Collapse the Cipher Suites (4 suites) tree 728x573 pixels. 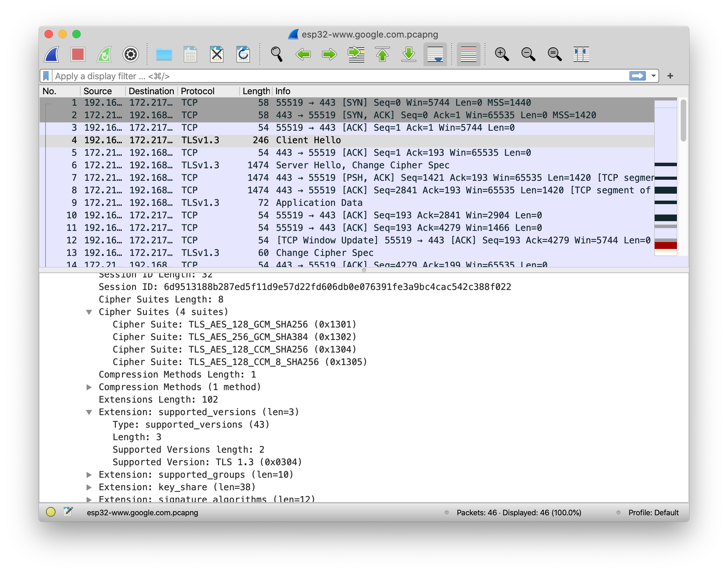coord(89,312)
